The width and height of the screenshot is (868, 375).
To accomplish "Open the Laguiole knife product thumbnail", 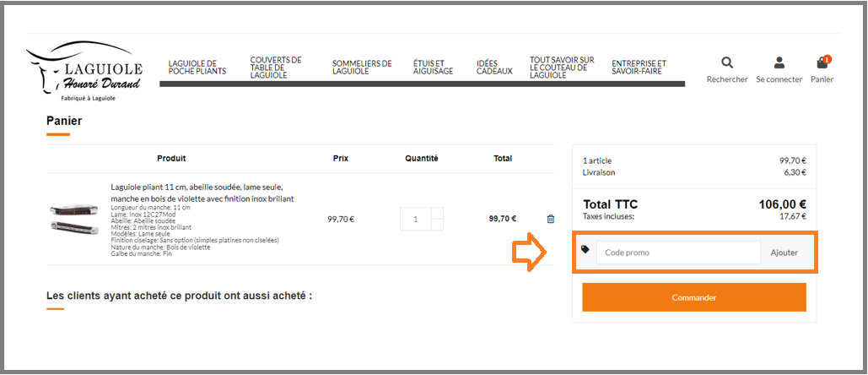I will point(73,220).
